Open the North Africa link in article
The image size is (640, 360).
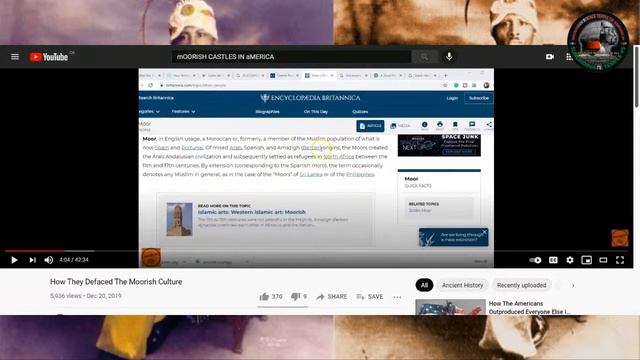pyautogui.click(x=338, y=156)
